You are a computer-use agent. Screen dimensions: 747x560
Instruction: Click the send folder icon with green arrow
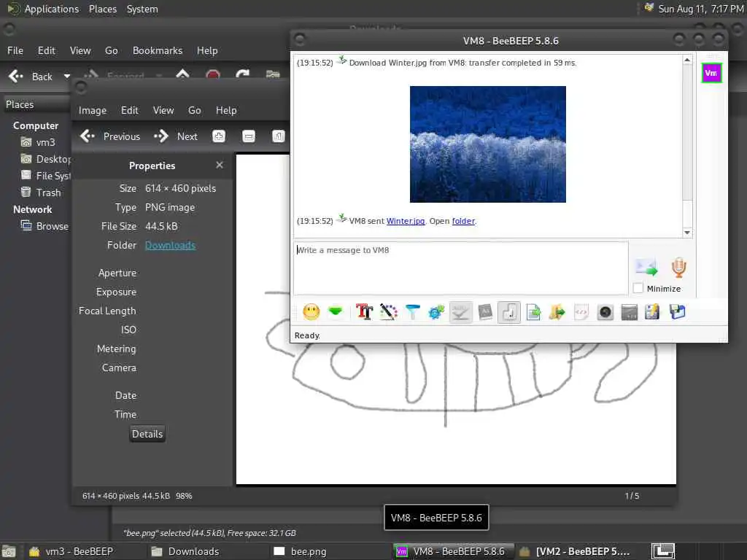pyautogui.click(x=557, y=312)
